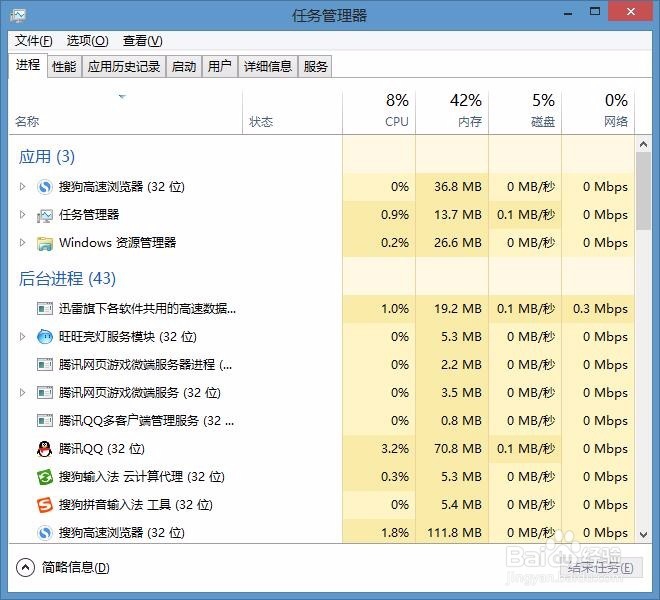Viewport: 660px width, 600px height.
Task: Open the 文件(F) menu
Action: [x=34, y=41]
